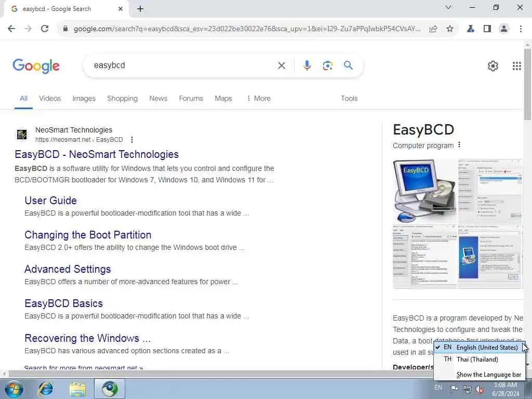Share this page using the share icon
Image resolution: width=532 pixels, height=399 pixels.
click(x=433, y=29)
